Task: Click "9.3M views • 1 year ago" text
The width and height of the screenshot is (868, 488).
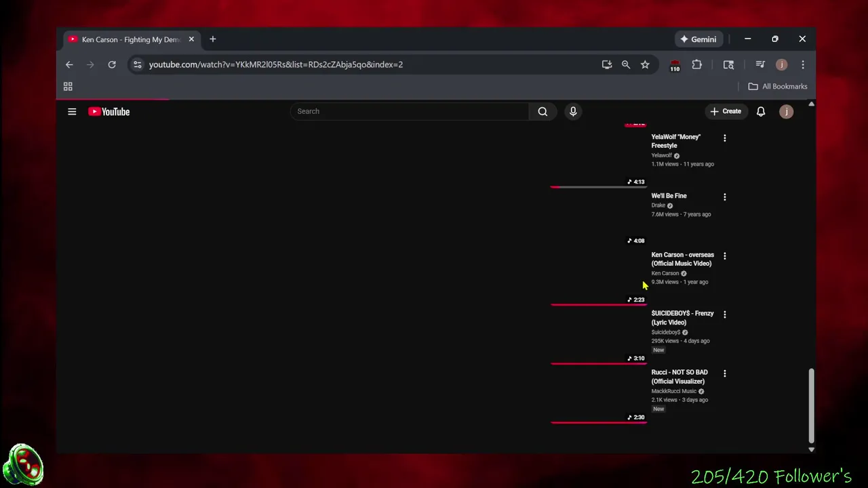Action: [x=680, y=282]
